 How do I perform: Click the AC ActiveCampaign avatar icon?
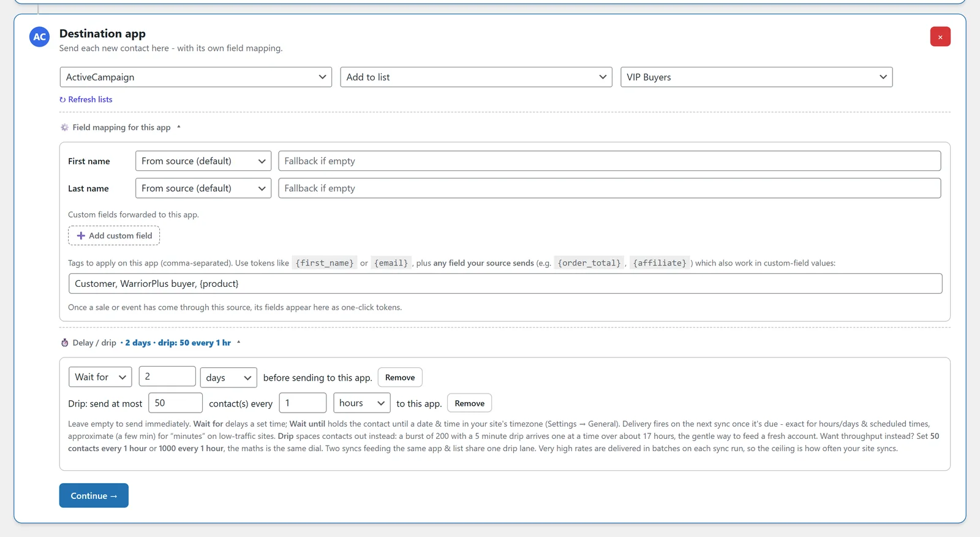pos(39,37)
